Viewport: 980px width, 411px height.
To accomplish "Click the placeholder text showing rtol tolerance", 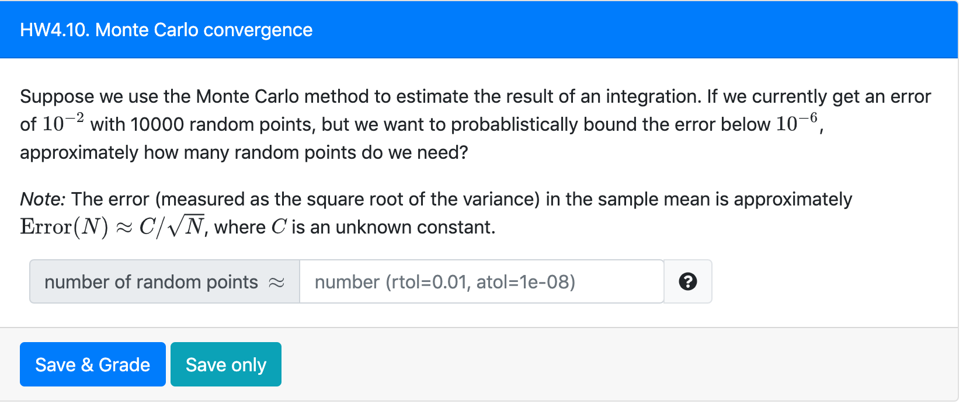I will coord(445,282).
